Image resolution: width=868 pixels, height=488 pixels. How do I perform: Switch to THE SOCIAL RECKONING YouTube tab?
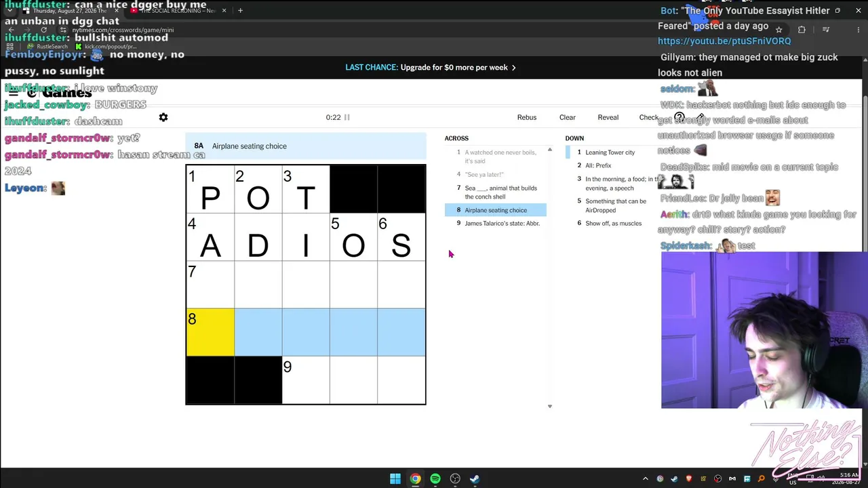tap(178, 11)
